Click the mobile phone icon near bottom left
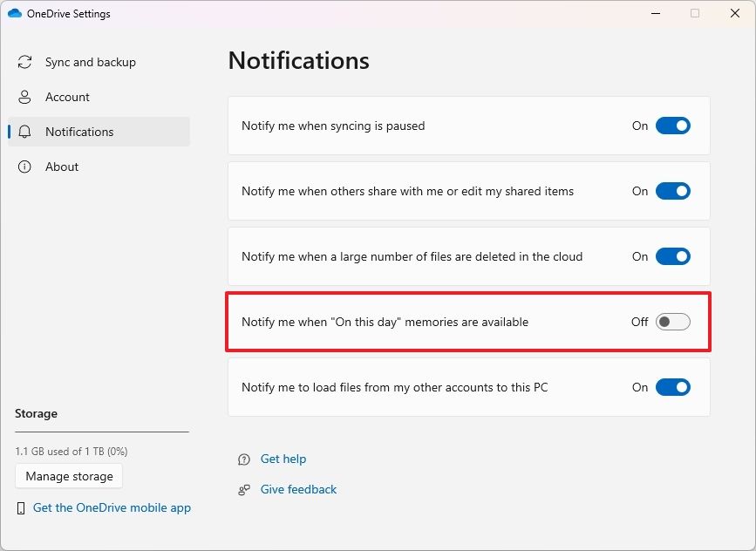The width and height of the screenshot is (756, 551). 21,507
